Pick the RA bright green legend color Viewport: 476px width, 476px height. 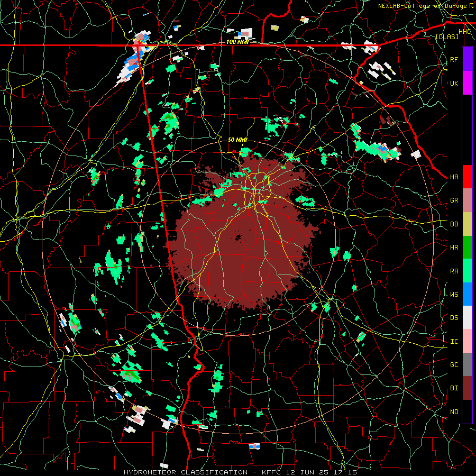pos(467,271)
